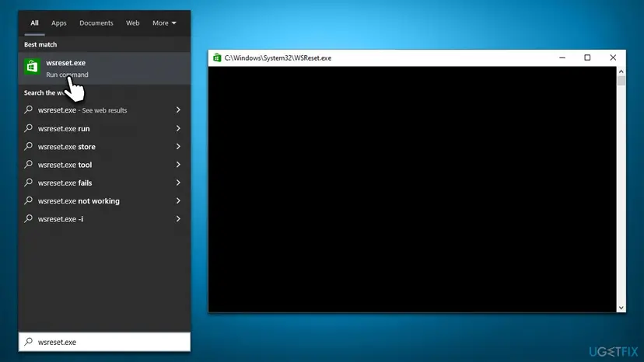Screen dimensions: 644x362
Task: Click magnifier icon in the search box
Action: [28, 342]
